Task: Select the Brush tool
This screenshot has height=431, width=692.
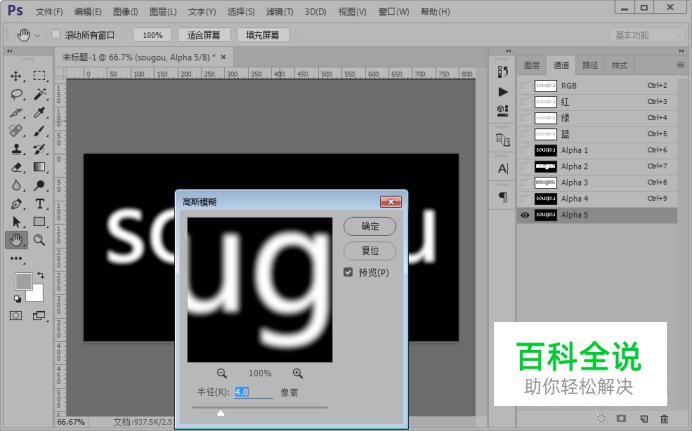Action: [x=39, y=131]
